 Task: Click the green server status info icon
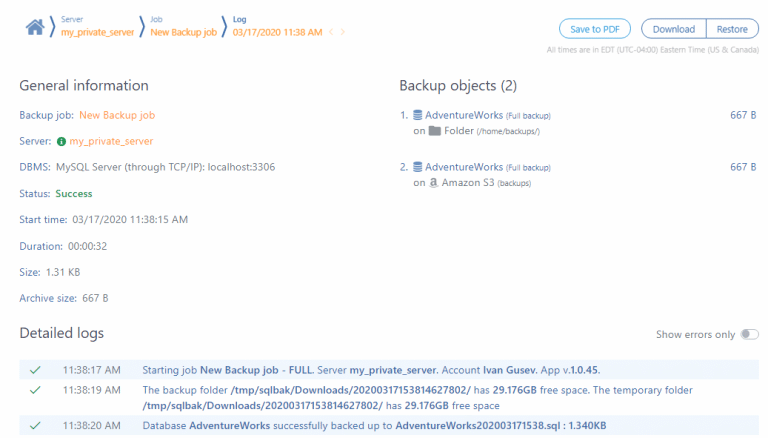click(61, 142)
